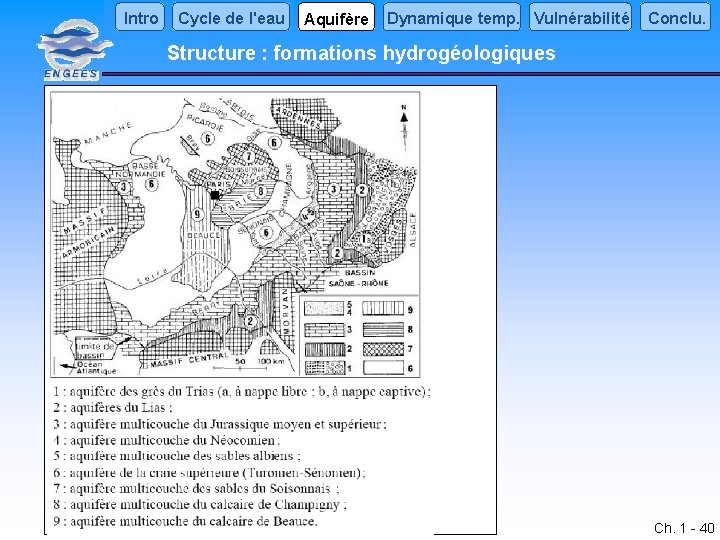The height and width of the screenshot is (540, 720).
Task: Click the Loire river label
Action: (153, 276)
